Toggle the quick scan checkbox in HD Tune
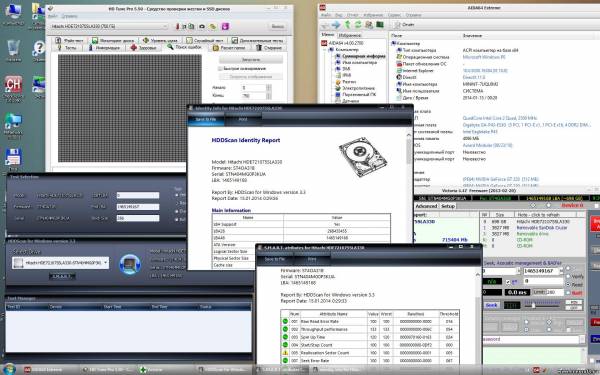 220,68
